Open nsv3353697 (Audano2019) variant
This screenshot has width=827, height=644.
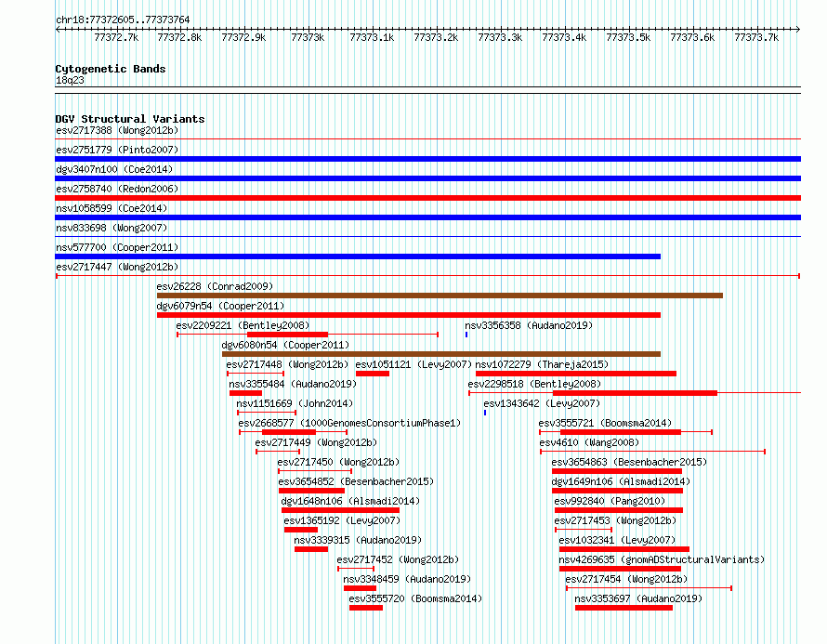(638, 598)
